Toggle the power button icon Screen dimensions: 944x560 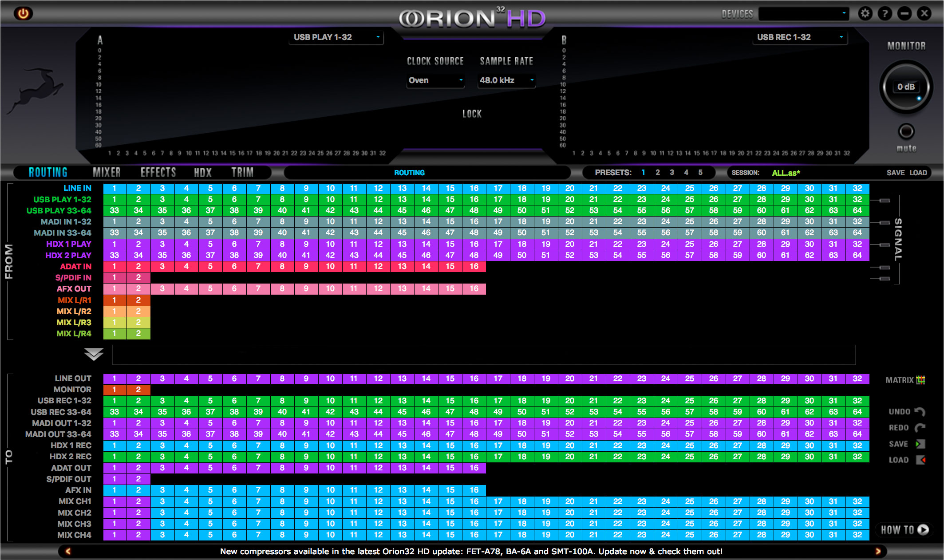tap(23, 13)
